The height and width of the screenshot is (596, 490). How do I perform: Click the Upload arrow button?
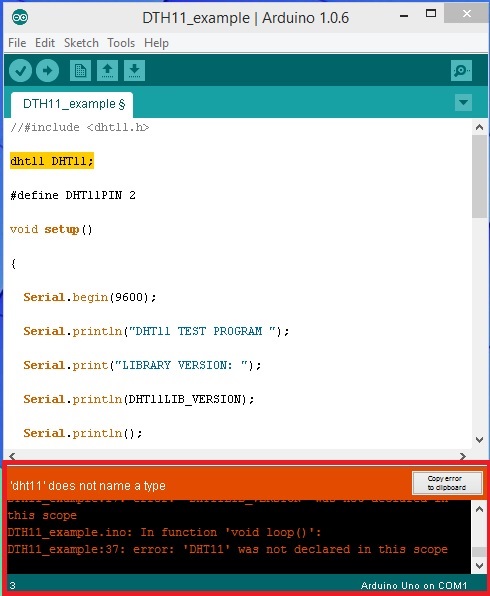pos(48,71)
